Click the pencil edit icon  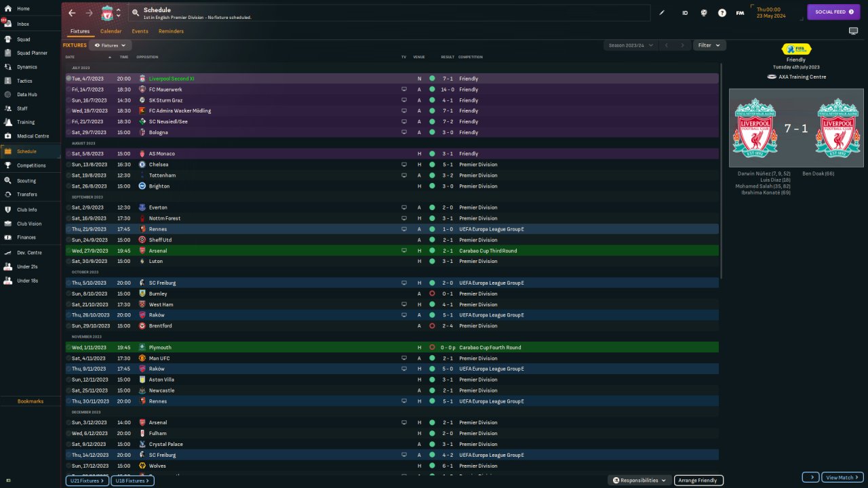point(662,13)
